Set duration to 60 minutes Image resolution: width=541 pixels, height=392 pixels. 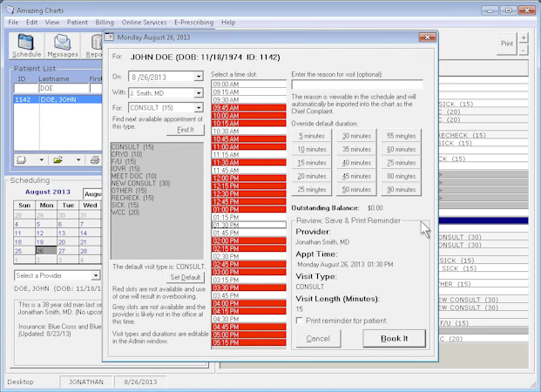pos(402,150)
